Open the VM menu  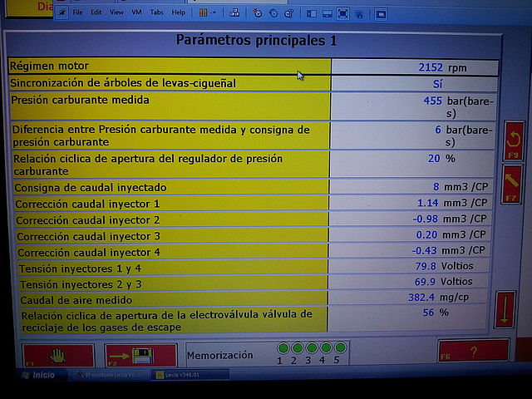[x=136, y=13]
